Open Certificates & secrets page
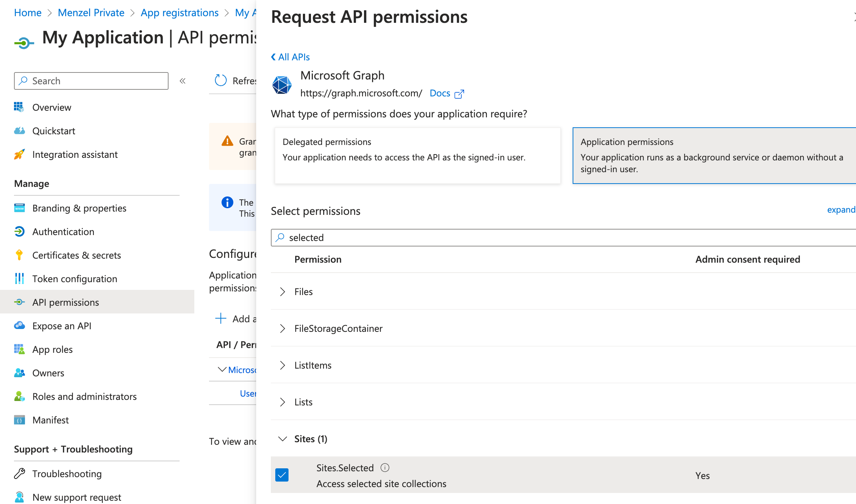856x504 pixels. [x=77, y=255]
